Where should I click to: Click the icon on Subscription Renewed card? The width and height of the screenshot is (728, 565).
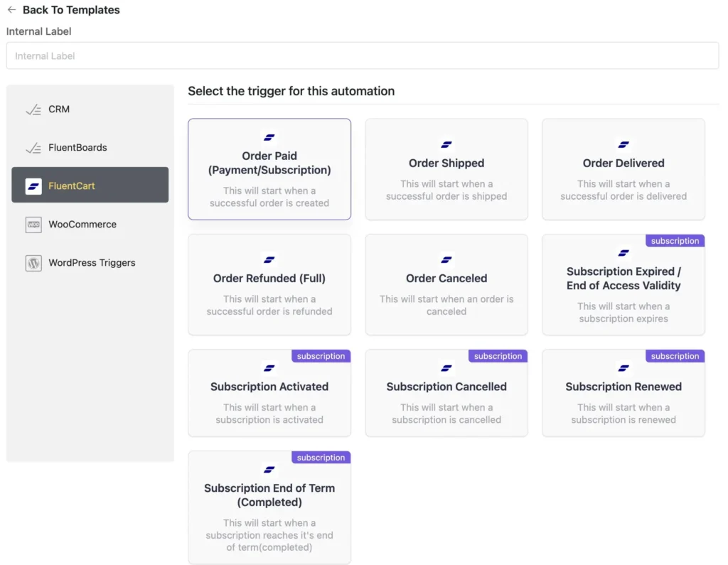(623, 368)
